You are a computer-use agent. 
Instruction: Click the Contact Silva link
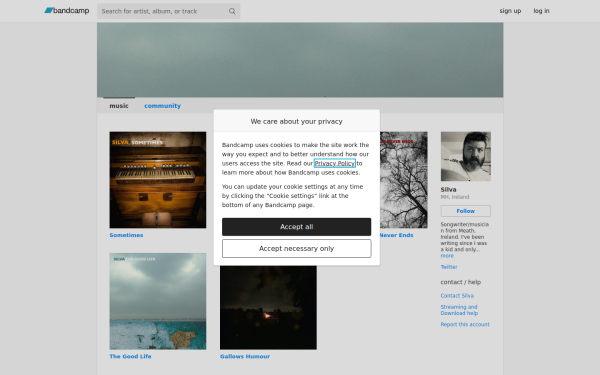point(457,296)
